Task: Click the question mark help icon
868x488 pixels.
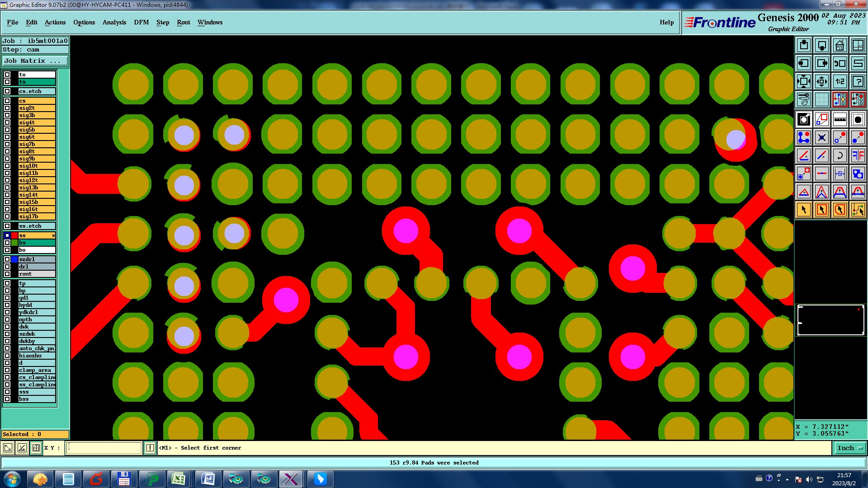Action: (x=858, y=81)
